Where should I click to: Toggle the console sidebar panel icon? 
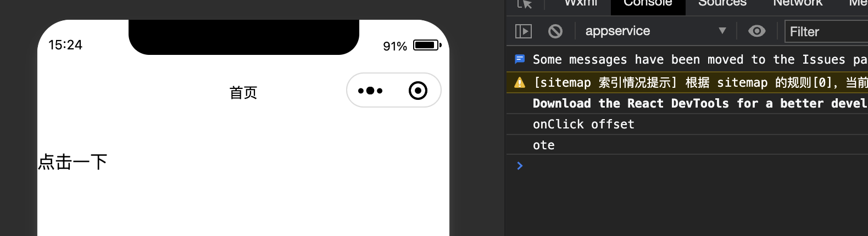tap(524, 31)
